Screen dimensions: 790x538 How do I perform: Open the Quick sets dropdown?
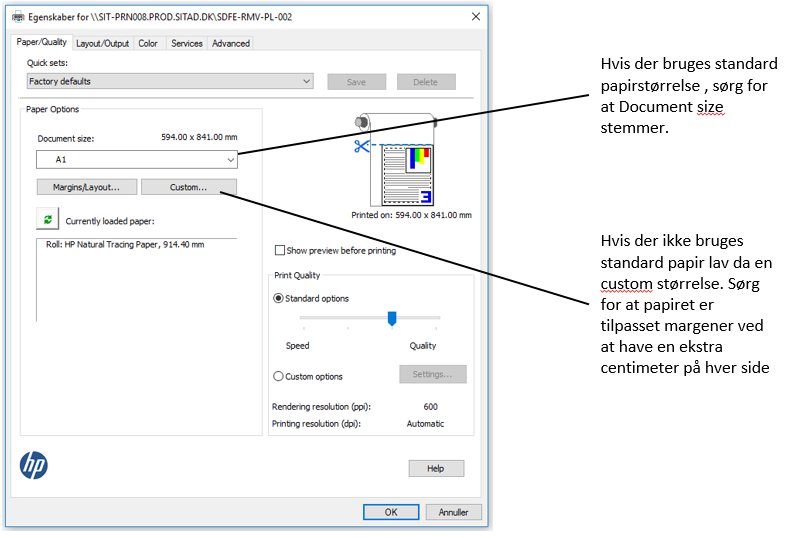(170, 81)
